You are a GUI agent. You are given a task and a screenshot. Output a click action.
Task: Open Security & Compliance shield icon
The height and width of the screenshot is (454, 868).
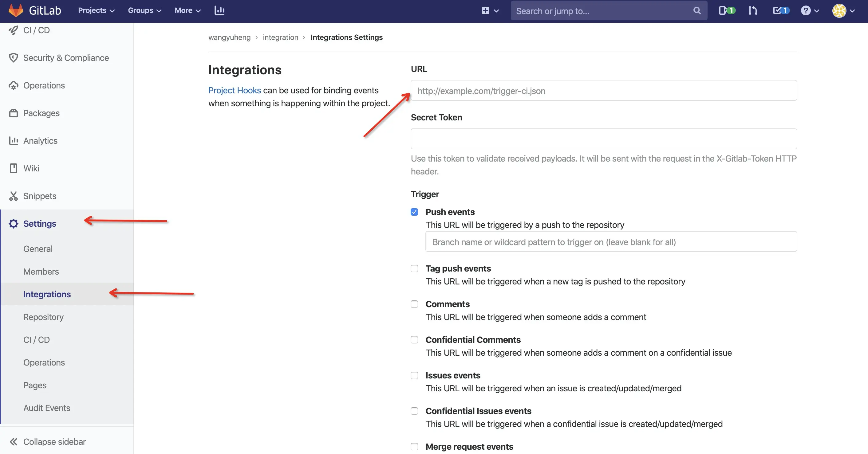[x=14, y=57]
